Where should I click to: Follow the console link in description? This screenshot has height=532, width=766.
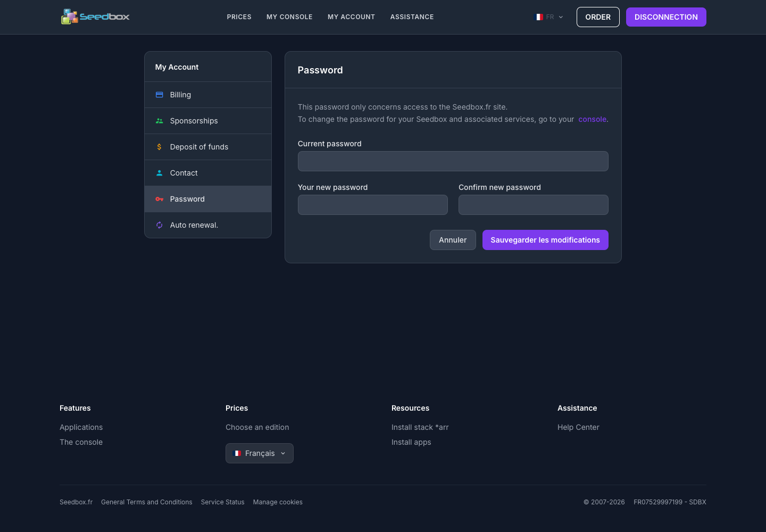(x=592, y=119)
